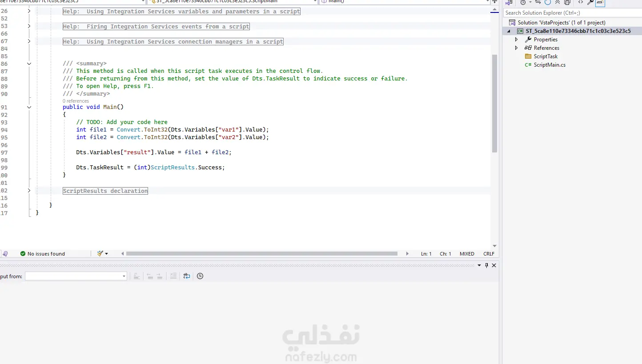Select the Properties item in tree
Image resolution: width=642 pixels, height=364 pixels.
[x=546, y=40]
